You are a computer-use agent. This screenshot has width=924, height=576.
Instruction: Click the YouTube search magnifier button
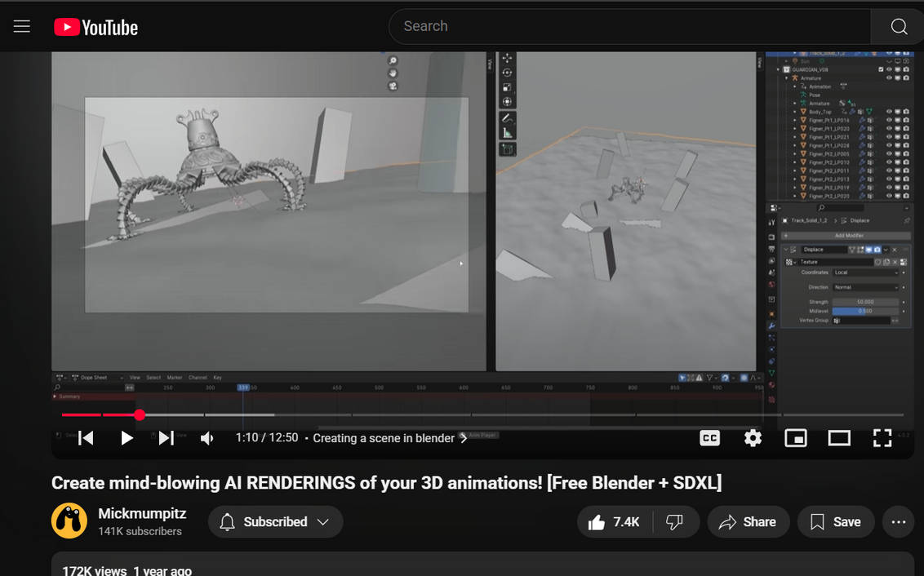point(898,26)
